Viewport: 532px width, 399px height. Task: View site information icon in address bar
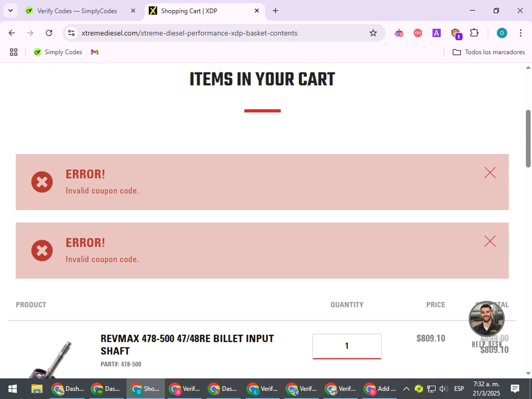[x=71, y=33]
